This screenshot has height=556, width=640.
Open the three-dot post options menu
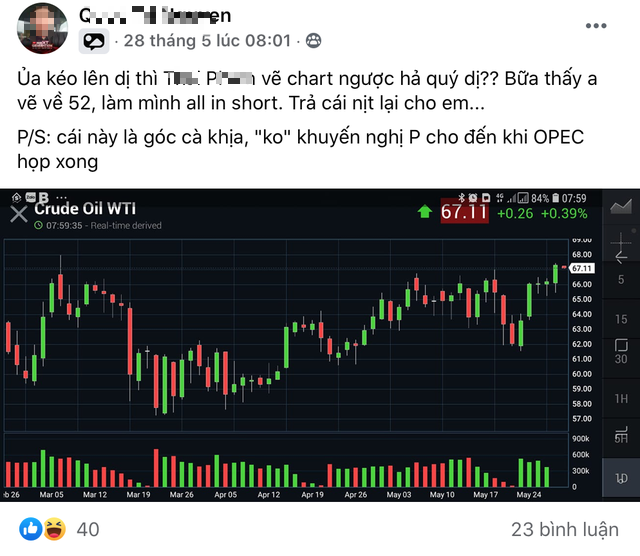[596, 26]
